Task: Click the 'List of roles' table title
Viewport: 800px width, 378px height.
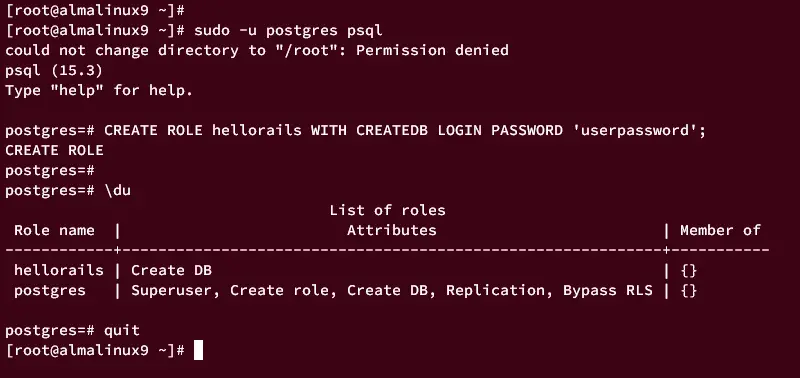Action: pyautogui.click(x=387, y=210)
